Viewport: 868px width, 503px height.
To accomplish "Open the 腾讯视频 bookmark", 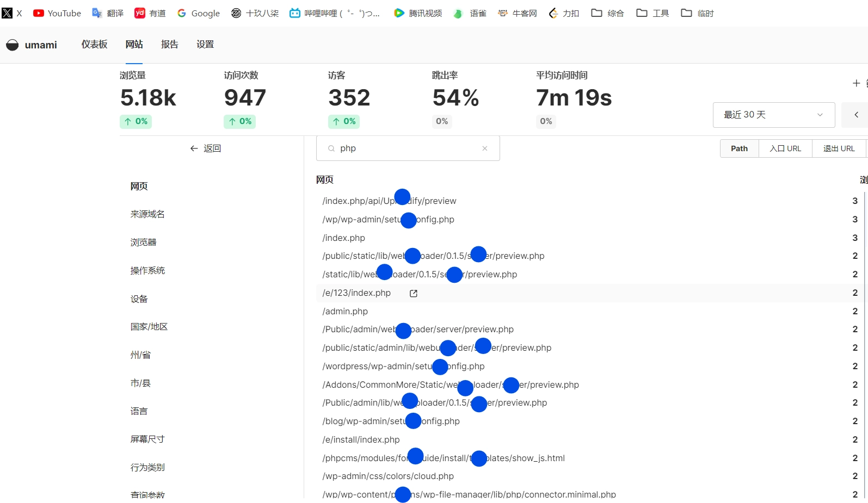I will pos(418,13).
